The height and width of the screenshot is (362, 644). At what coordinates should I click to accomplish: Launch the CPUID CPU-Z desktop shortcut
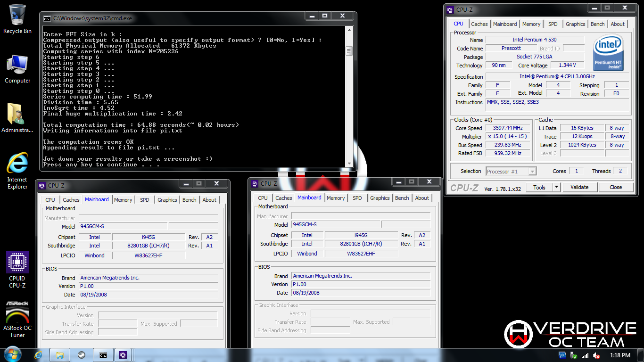coord(17,269)
